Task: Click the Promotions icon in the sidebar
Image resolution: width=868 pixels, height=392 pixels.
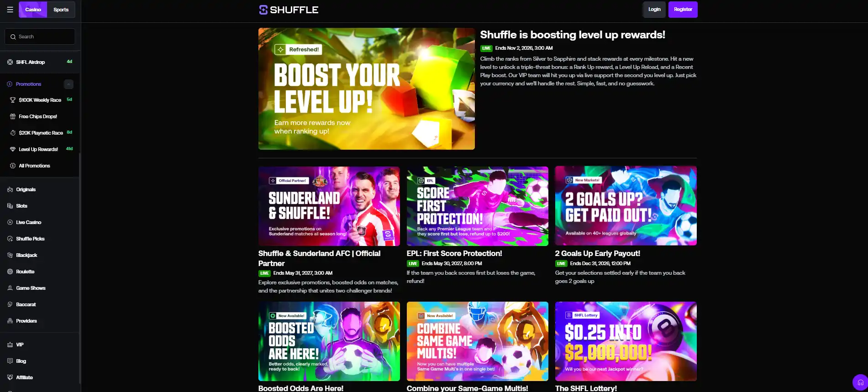Action: 10,84
